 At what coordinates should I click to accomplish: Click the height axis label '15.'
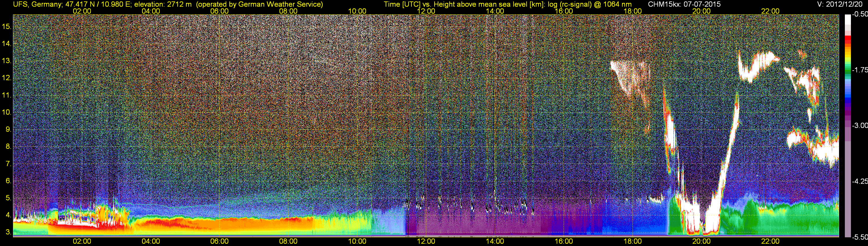7,27
